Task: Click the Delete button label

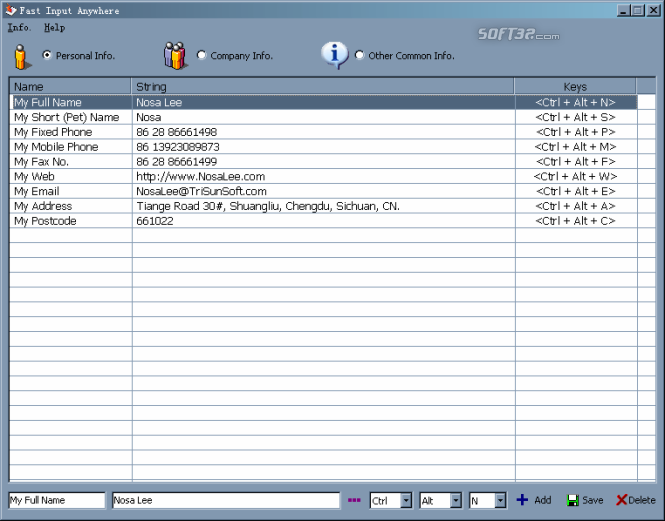Action: tap(642, 500)
